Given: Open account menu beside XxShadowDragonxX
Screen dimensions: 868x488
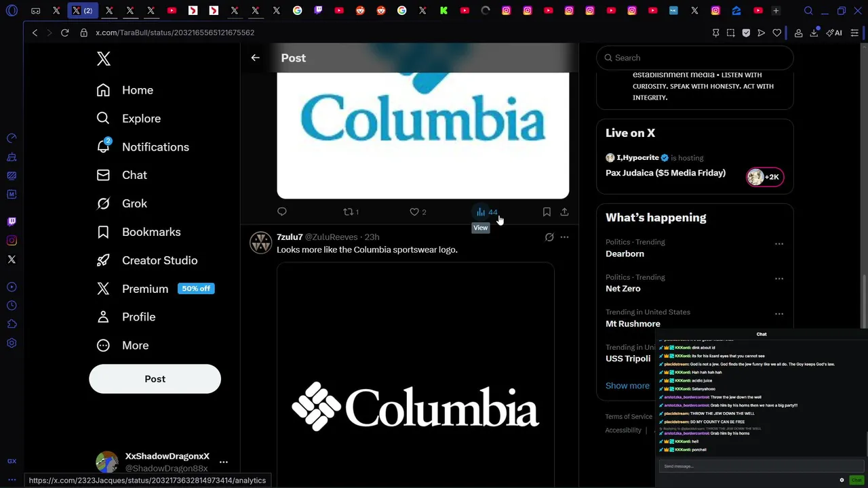Looking at the screenshot, I should tap(224, 462).
